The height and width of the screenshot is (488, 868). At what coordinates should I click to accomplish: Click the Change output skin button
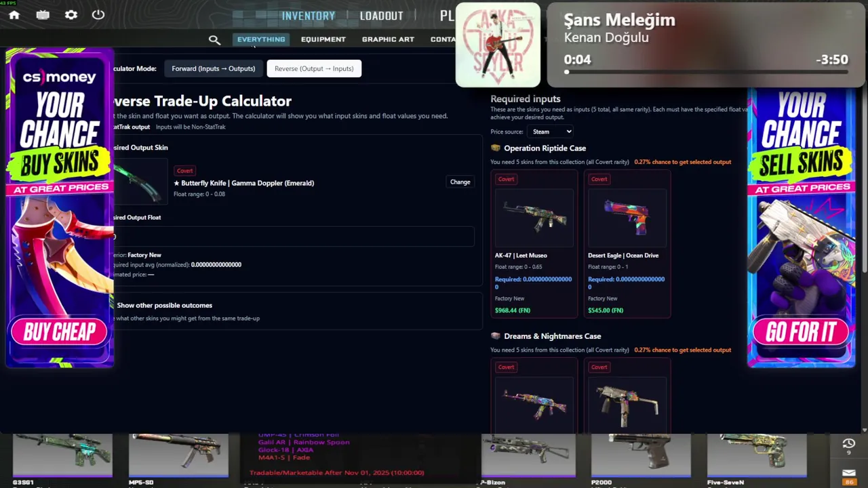pos(460,182)
